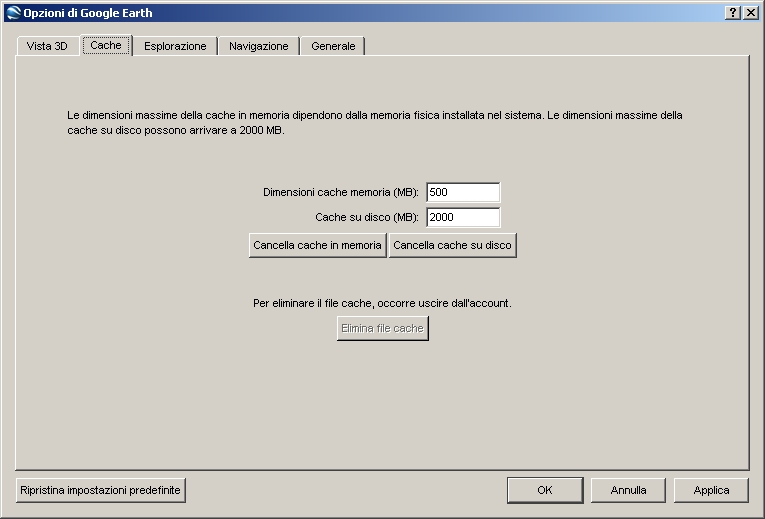This screenshot has height=519, width=765.
Task: Select the Cache tab
Action: (106, 45)
